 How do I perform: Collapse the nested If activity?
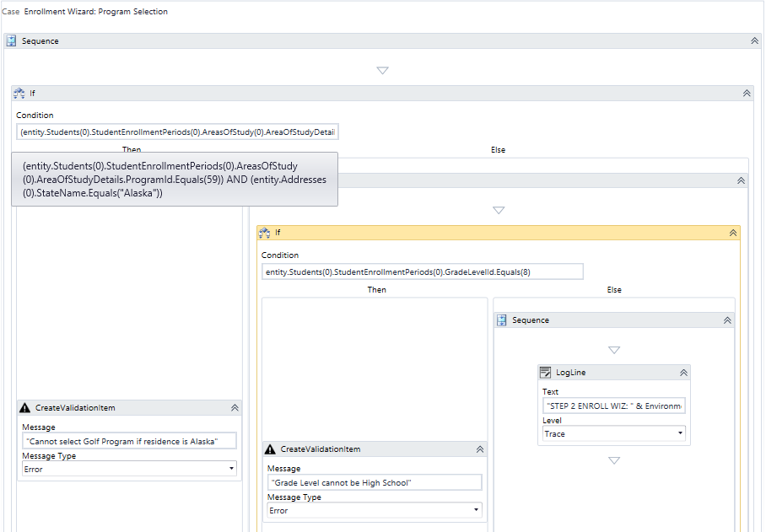(733, 232)
